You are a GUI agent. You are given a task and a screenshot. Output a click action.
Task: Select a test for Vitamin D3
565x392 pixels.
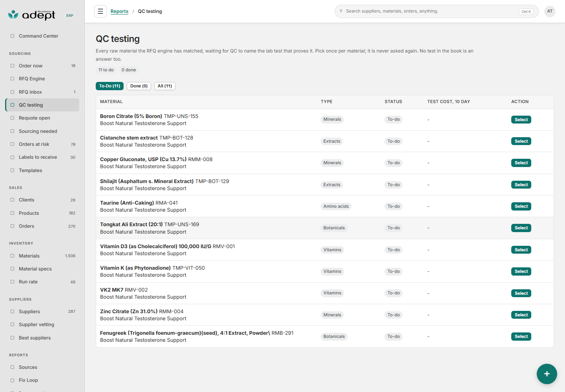521,250
